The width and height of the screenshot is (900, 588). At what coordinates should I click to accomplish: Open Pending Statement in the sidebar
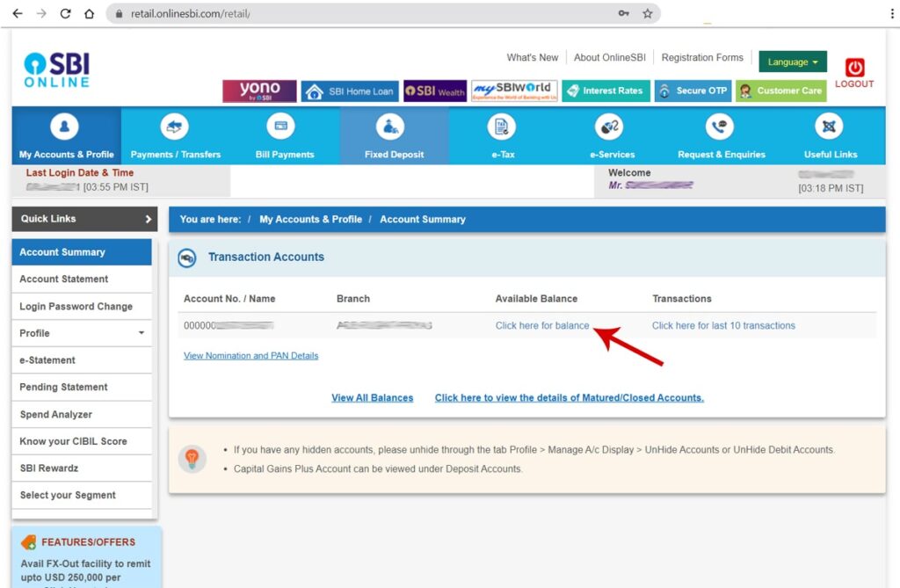(82, 387)
